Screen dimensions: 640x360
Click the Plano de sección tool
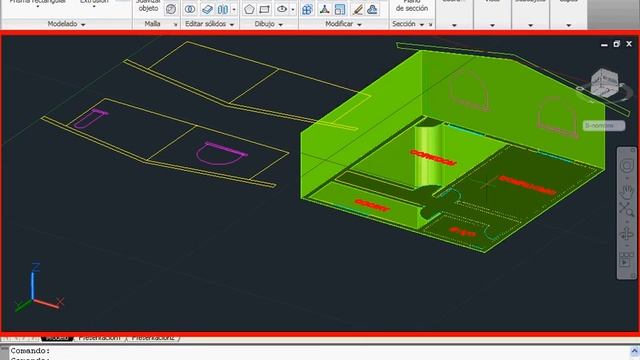411,6
